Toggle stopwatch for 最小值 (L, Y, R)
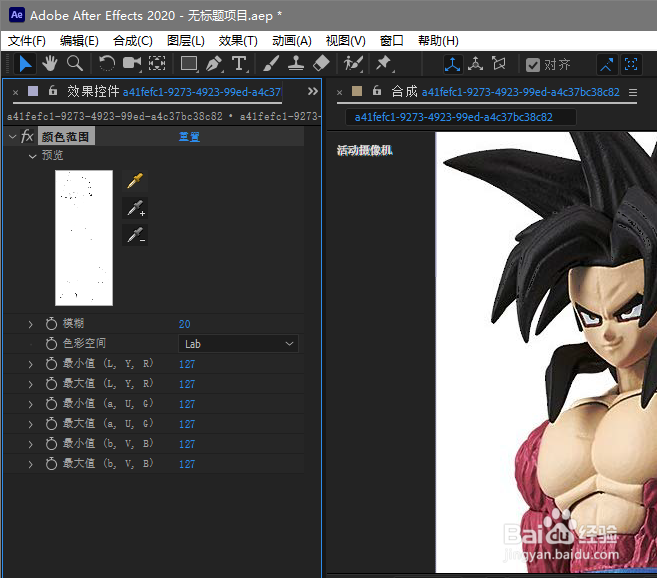The width and height of the screenshot is (657, 578). tap(51, 364)
